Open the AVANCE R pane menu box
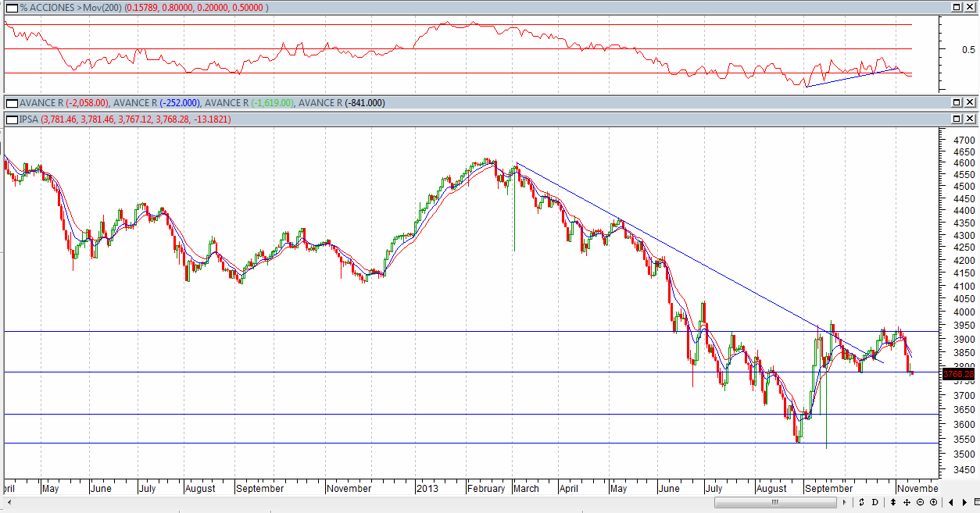Viewport: 980px width, 513px height. [12, 103]
